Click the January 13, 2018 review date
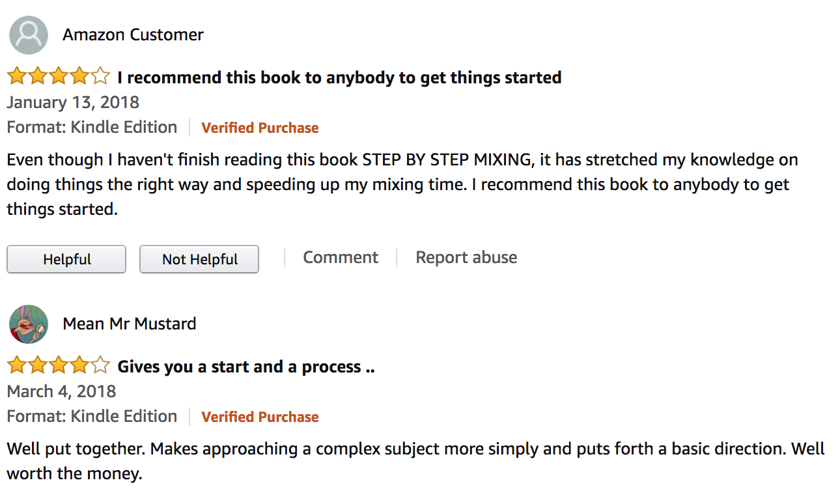Viewport: 840px width, 504px height. 73,102
